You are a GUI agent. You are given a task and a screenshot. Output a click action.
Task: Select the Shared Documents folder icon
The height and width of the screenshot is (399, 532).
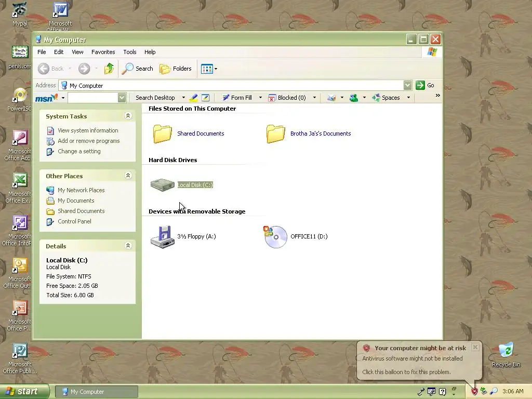[162, 134]
